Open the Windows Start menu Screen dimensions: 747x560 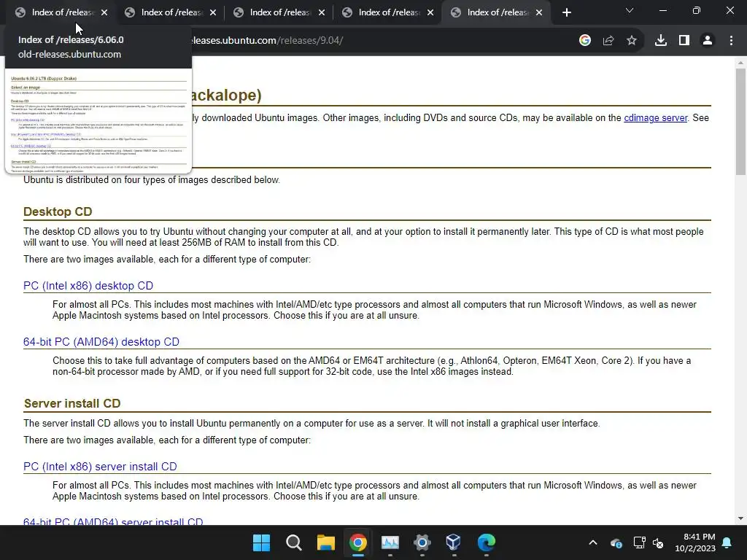pos(261,542)
